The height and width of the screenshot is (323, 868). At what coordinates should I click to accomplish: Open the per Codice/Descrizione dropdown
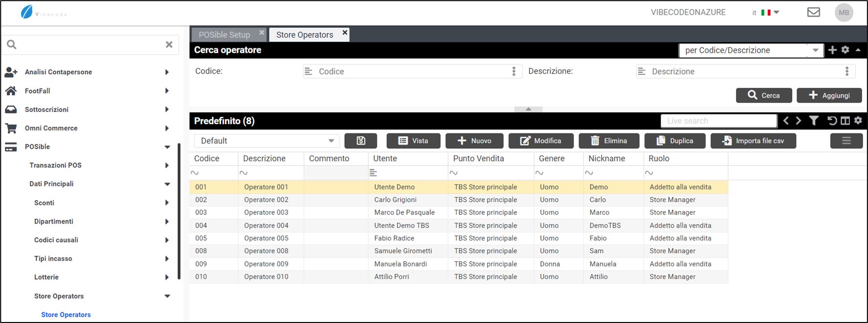coord(750,50)
